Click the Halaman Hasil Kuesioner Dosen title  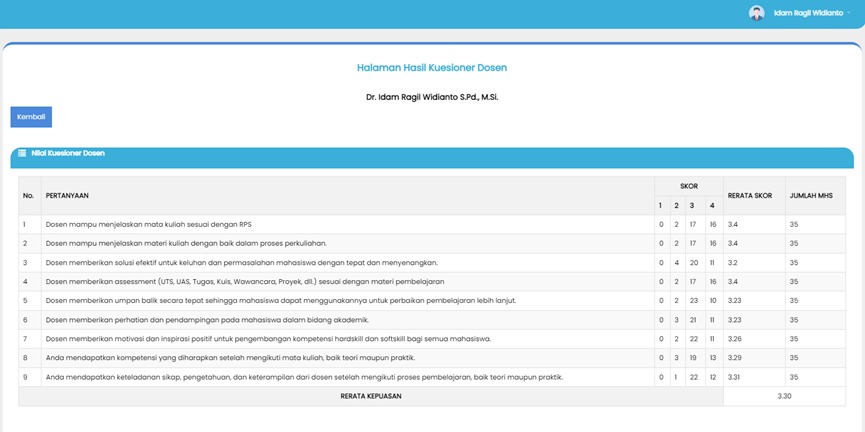[x=432, y=68]
